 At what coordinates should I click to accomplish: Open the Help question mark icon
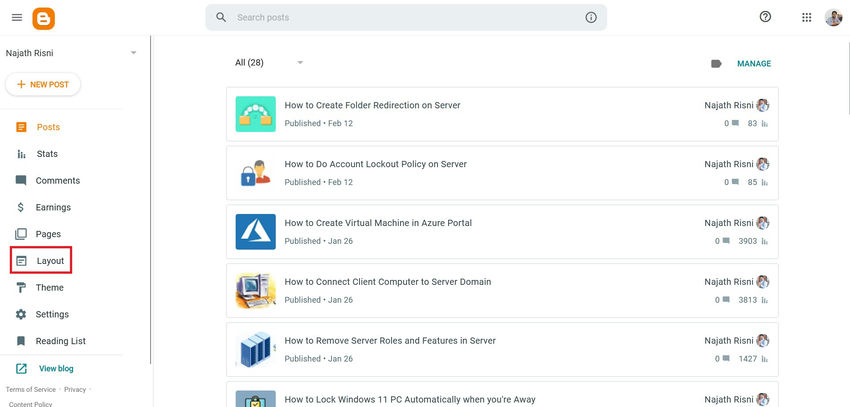[766, 17]
